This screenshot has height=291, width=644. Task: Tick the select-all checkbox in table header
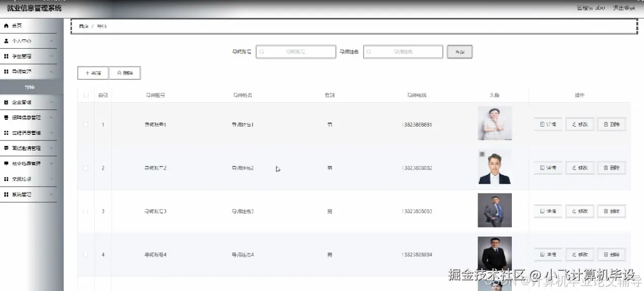(86, 95)
